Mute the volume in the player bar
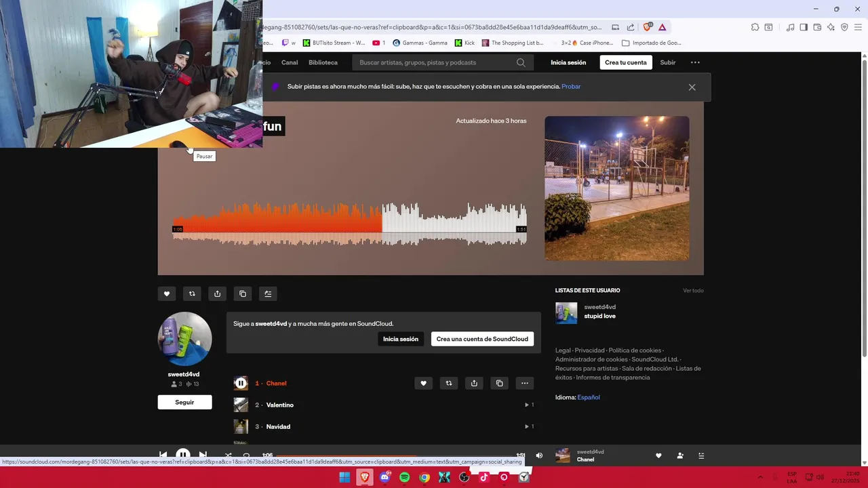The image size is (868, 488). (x=539, y=455)
